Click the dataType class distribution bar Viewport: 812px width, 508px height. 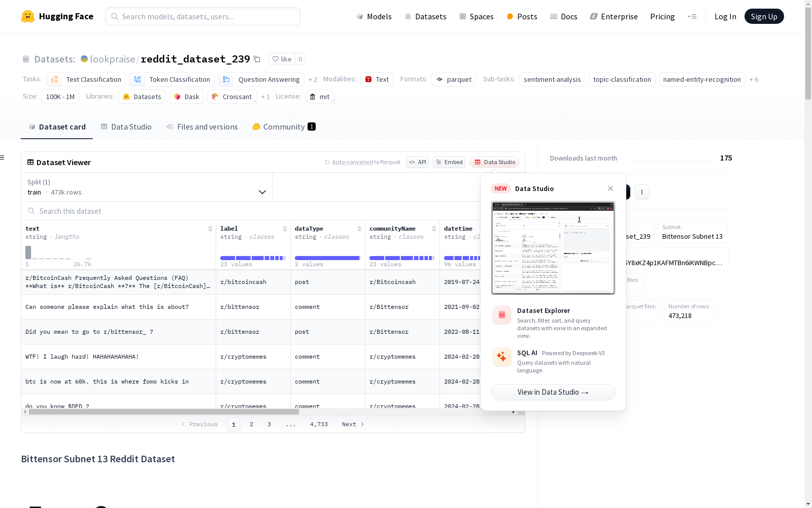click(327, 258)
